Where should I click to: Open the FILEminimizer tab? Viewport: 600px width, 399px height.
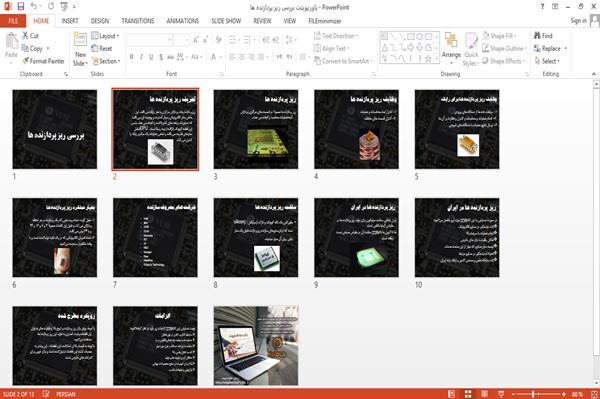(x=325, y=21)
